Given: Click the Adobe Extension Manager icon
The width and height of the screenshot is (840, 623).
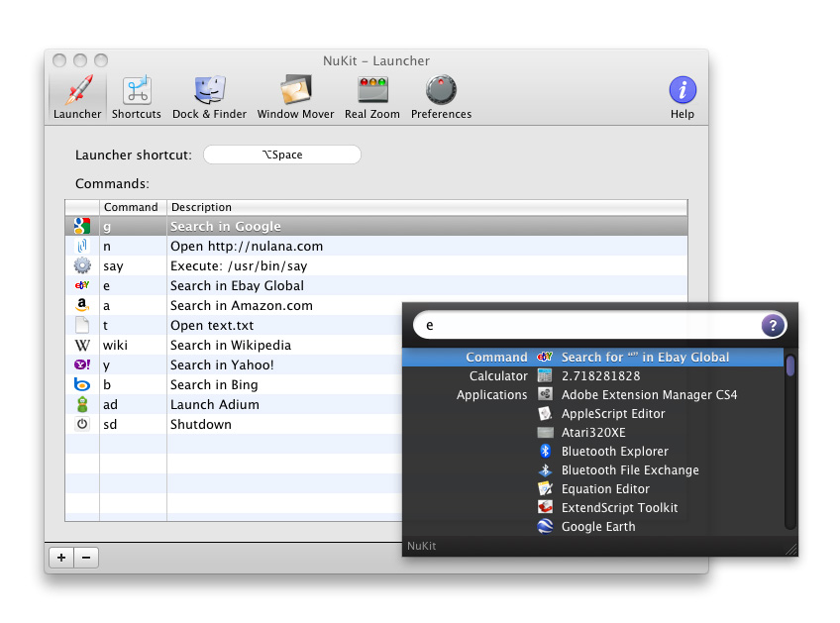Looking at the screenshot, I should pos(545,394).
